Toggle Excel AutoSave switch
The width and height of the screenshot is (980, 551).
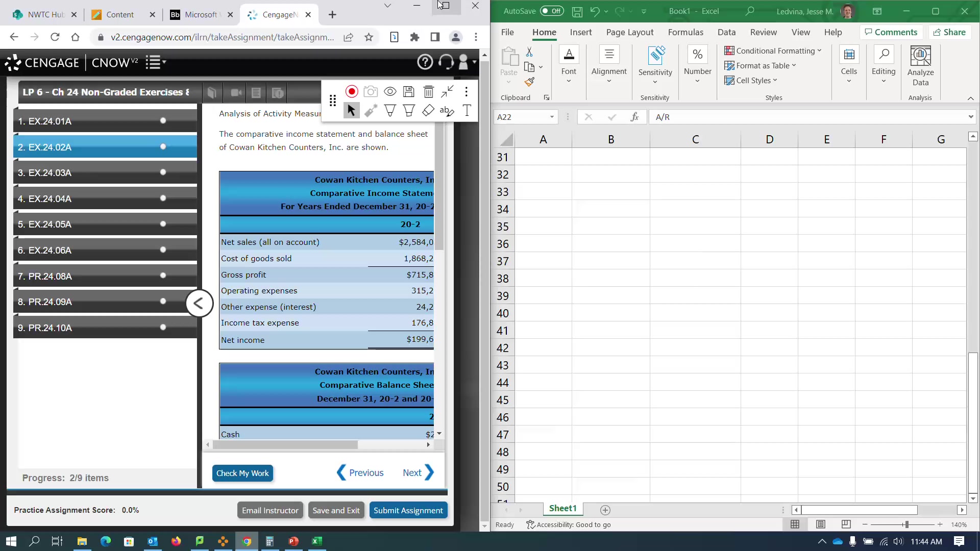[x=552, y=11]
